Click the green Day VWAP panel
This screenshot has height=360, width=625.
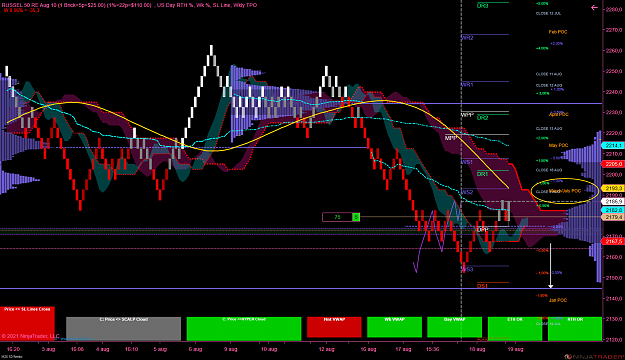[x=454, y=327]
